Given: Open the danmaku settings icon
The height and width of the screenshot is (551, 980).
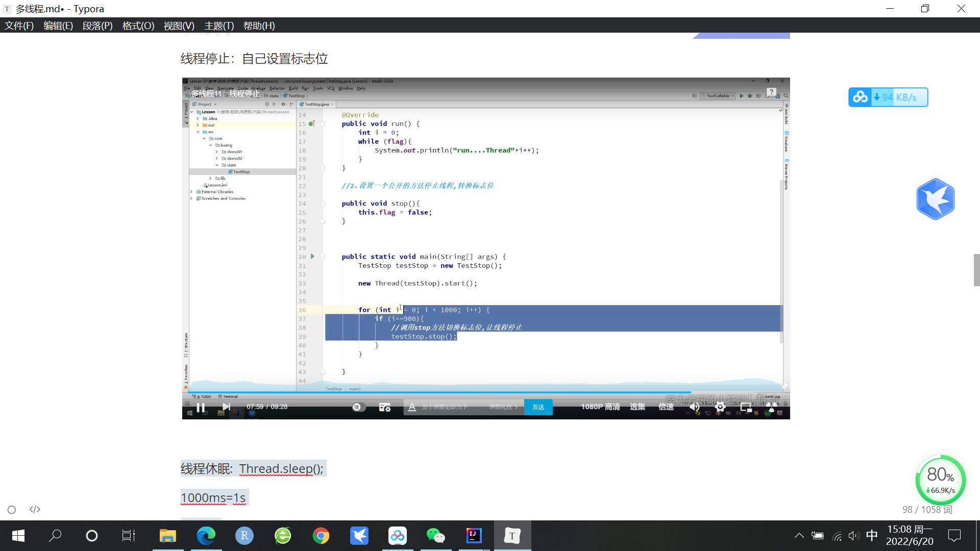Looking at the screenshot, I should 384,407.
